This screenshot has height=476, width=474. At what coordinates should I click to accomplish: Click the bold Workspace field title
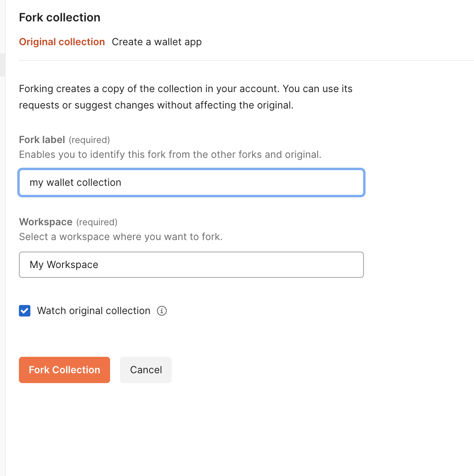pos(46,222)
